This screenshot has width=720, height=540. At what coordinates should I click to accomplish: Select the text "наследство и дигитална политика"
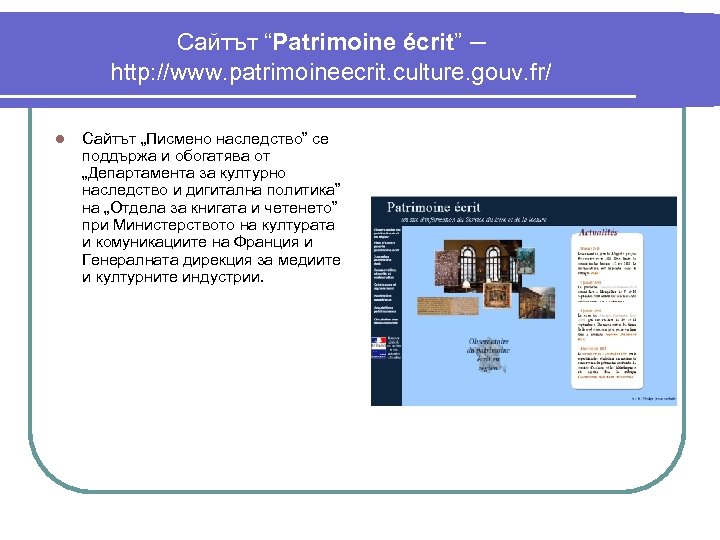pos(209,190)
